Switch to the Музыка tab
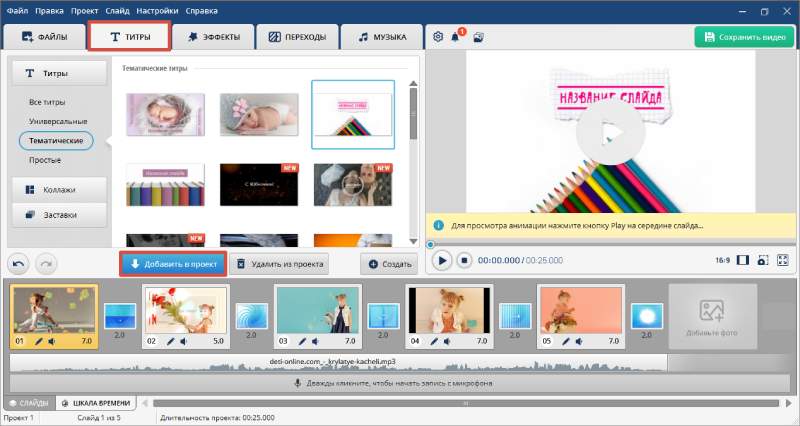Screen dimensions: 800x426 (382, 37)
